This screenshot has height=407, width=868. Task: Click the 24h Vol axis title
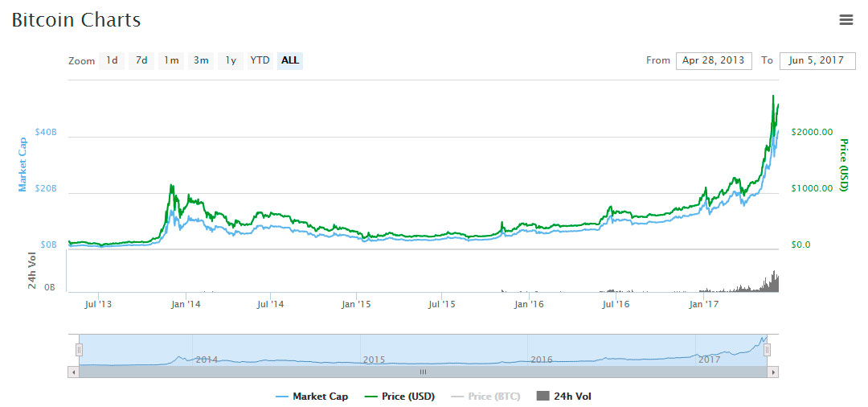[x=33, y=271]
